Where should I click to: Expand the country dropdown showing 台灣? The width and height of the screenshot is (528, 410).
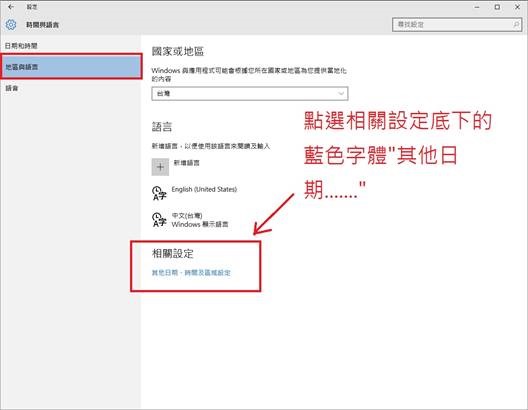coord(250,94)
